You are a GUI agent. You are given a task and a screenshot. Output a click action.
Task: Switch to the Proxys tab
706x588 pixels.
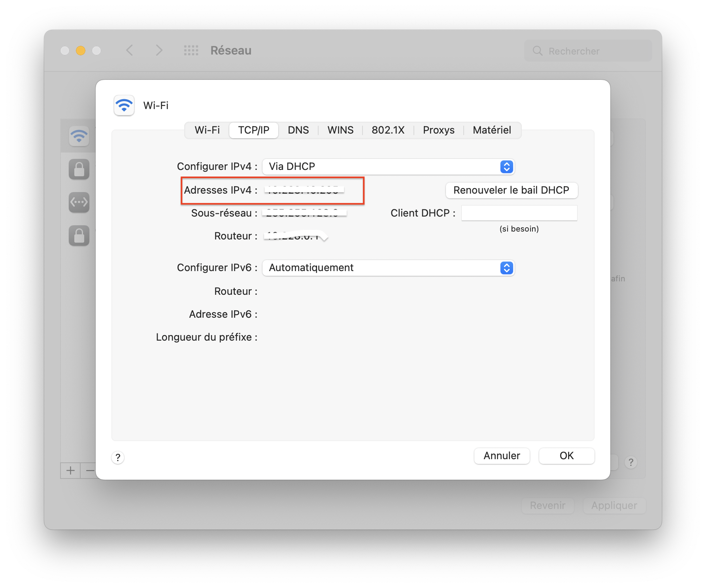pyautogui.click(x=438, y=130)
